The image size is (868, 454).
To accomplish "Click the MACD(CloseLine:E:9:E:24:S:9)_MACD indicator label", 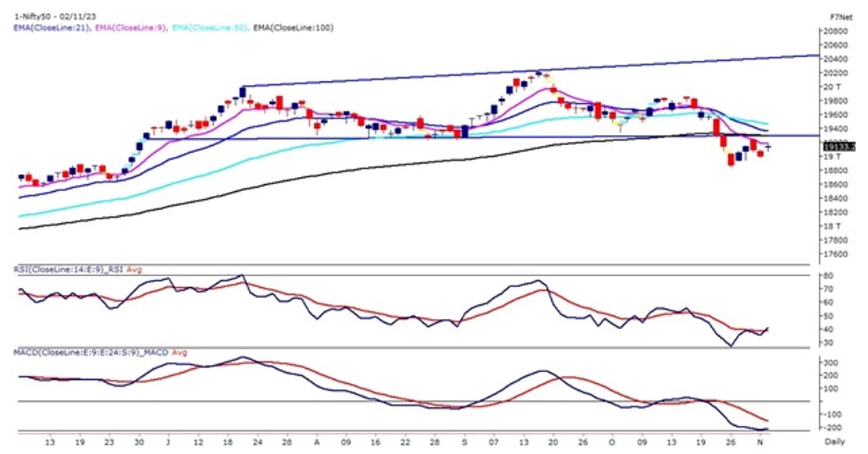I will click(x=91, y=353).
